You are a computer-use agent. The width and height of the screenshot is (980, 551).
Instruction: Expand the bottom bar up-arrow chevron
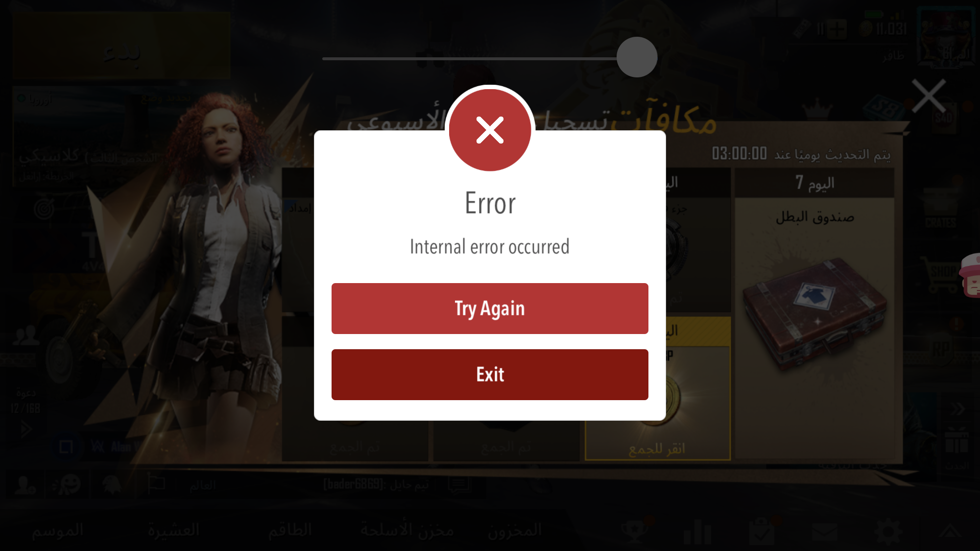tap(950, 530)
